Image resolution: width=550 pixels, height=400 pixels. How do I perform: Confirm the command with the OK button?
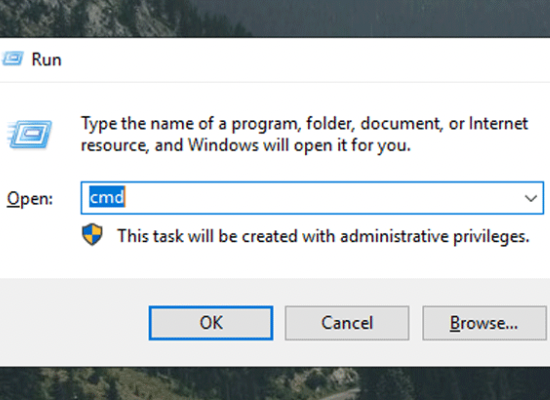click(211, 323)
